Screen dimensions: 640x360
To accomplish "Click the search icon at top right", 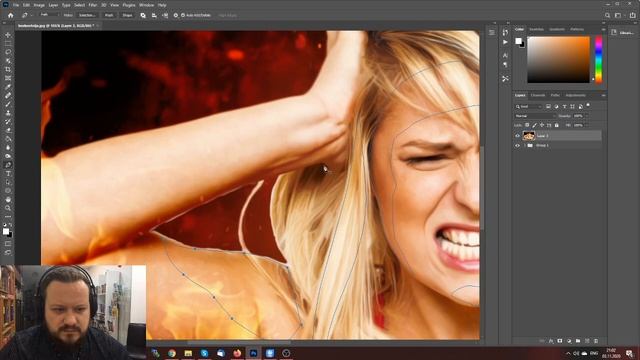I will coord(607,15).
